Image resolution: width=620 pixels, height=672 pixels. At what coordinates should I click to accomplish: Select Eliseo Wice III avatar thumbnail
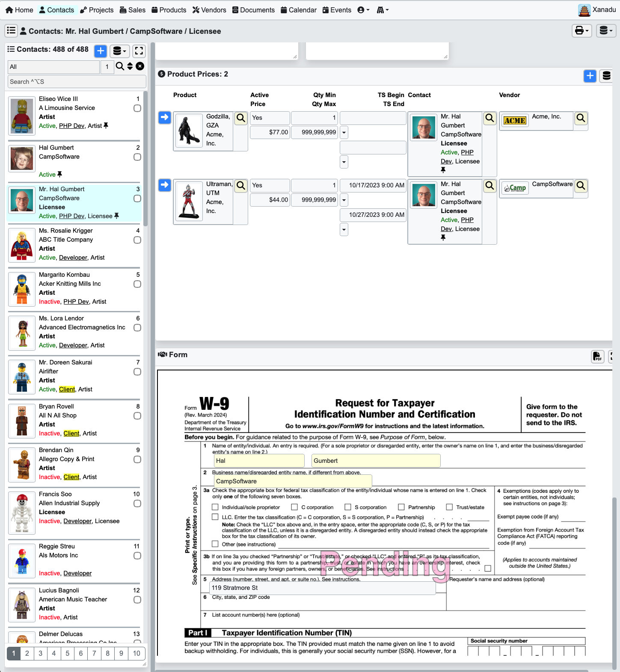22,115
